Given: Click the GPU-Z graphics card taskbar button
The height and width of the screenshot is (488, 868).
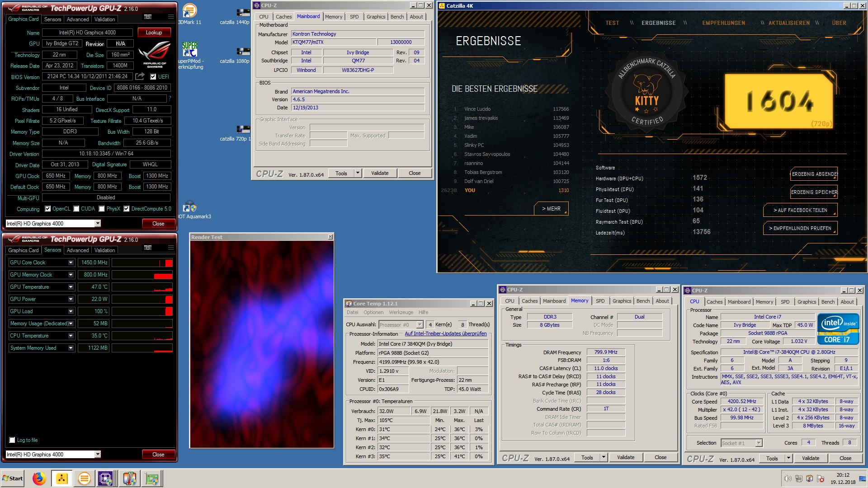Looking at the screenshot, I should coord(152,479).
